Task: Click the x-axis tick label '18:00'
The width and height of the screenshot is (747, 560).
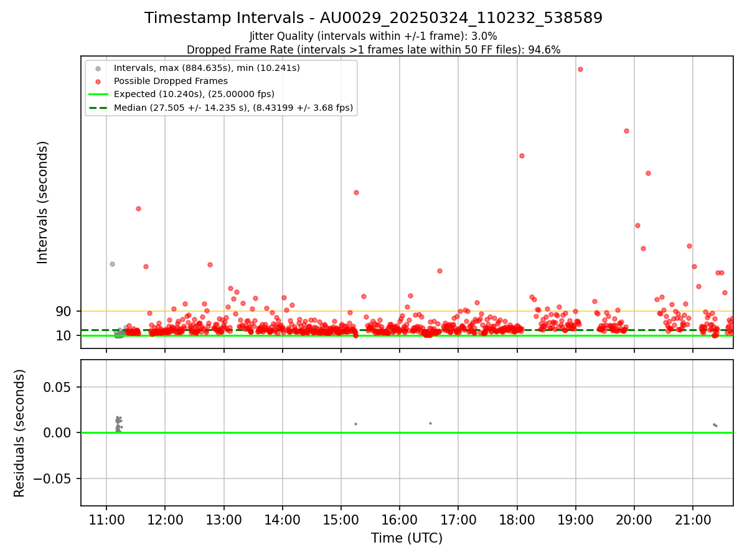Action: click(517, 519)
